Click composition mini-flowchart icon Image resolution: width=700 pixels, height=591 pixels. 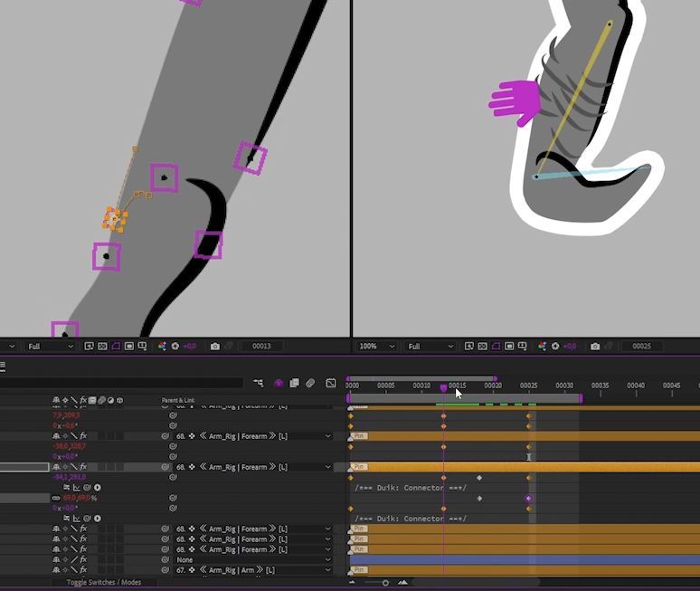tap(259, 384)
